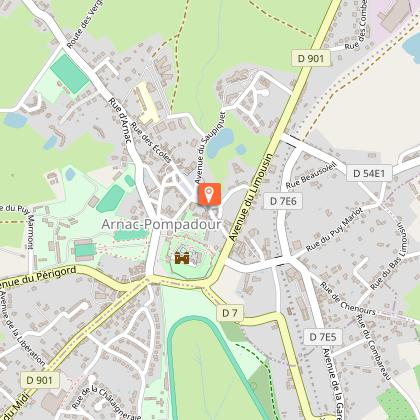The height and width of the screenshot is (420, 420).
Task: Select the Arnac-Pompadour town label
Action: [161, 224]
